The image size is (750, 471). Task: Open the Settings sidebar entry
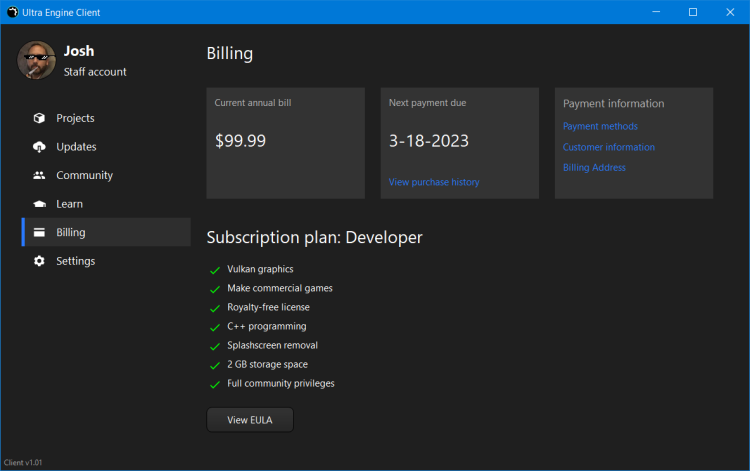[76, 261]
